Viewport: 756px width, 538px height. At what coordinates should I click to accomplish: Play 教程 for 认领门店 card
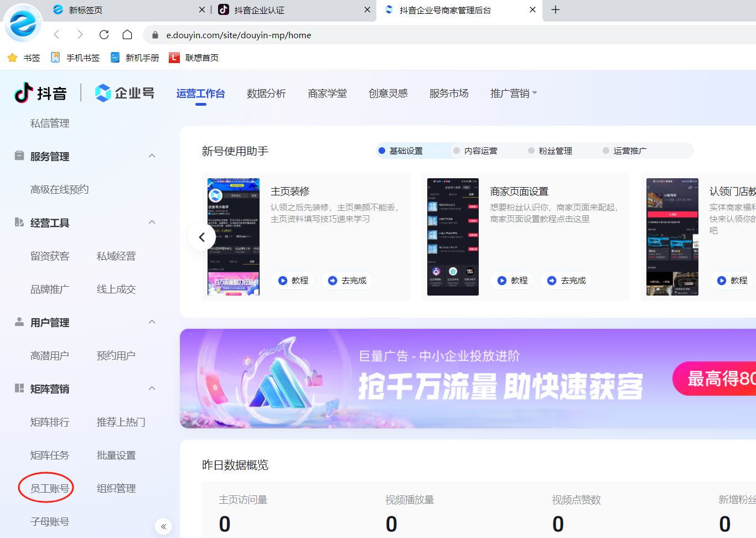click(732, 281)
